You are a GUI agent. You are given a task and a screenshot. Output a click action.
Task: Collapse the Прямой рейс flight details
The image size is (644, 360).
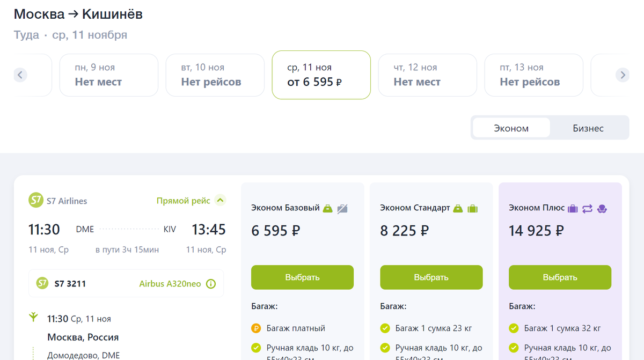point(220,201)
